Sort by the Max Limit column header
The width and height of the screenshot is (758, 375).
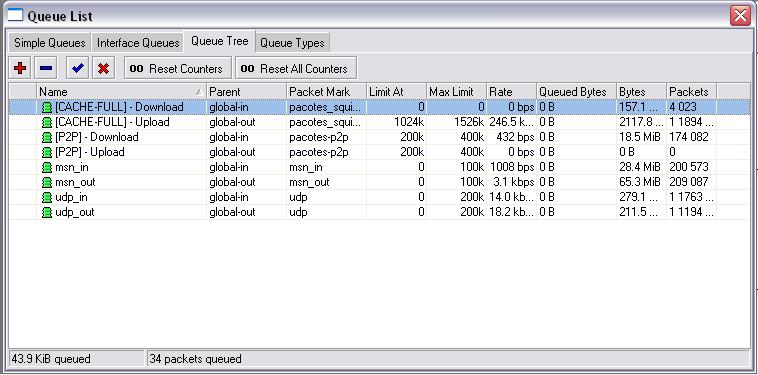coord(456,91)
